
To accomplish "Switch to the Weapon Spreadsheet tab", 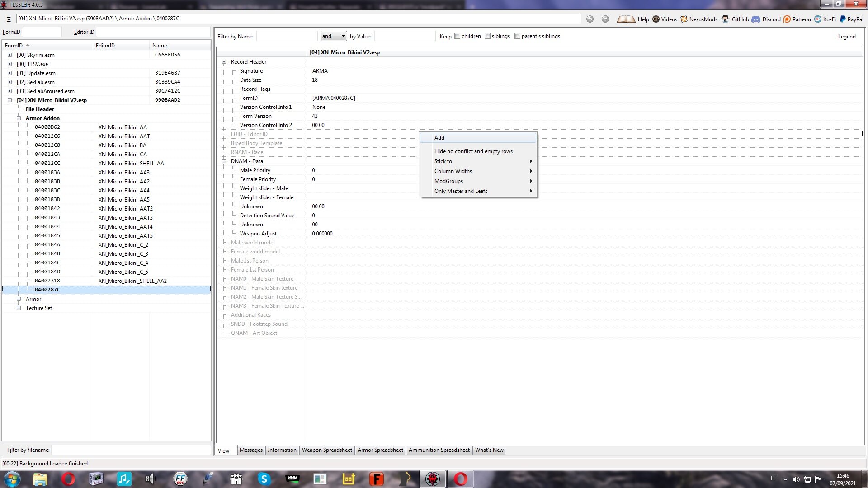I will tap(327, 450).
